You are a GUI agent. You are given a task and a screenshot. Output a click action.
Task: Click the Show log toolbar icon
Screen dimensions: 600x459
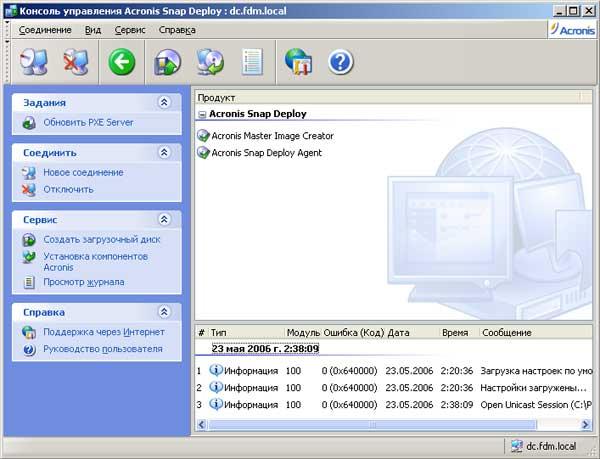click(253, 62)
